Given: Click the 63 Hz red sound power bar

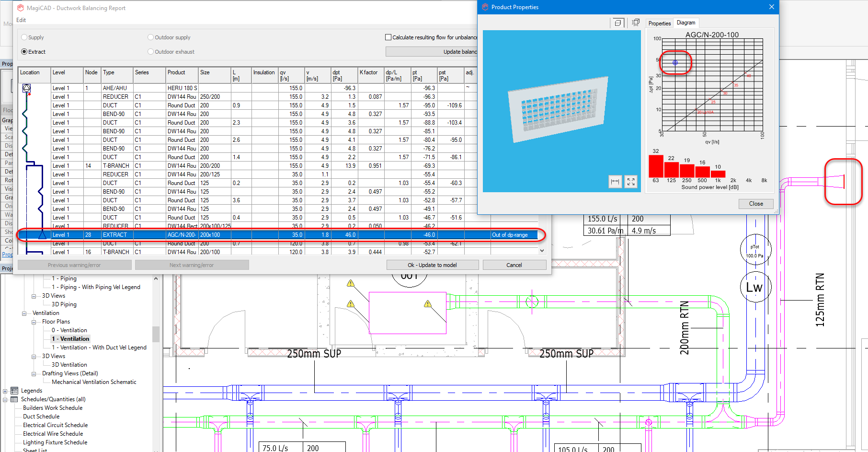Looking at the screenshot, I should click(x=656, y=166).
